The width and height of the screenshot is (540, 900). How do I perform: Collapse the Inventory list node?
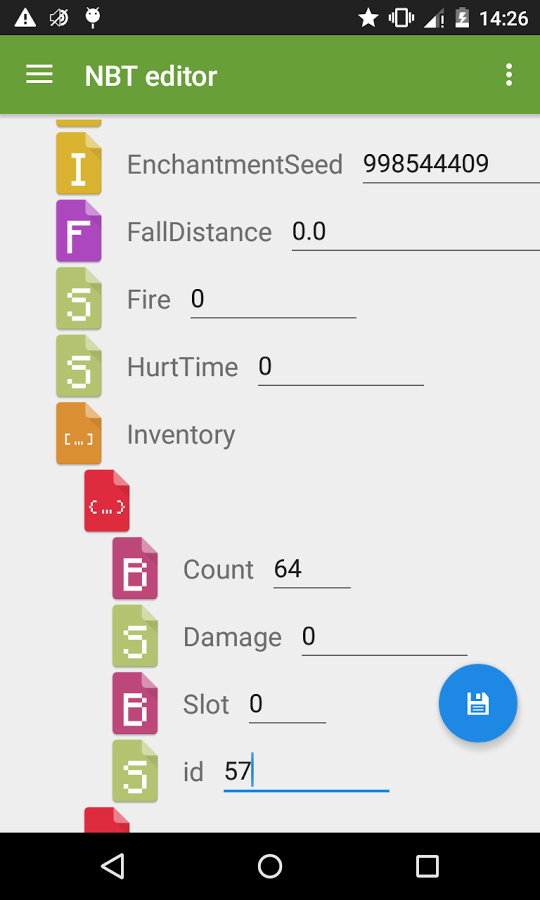click(79, 434)
